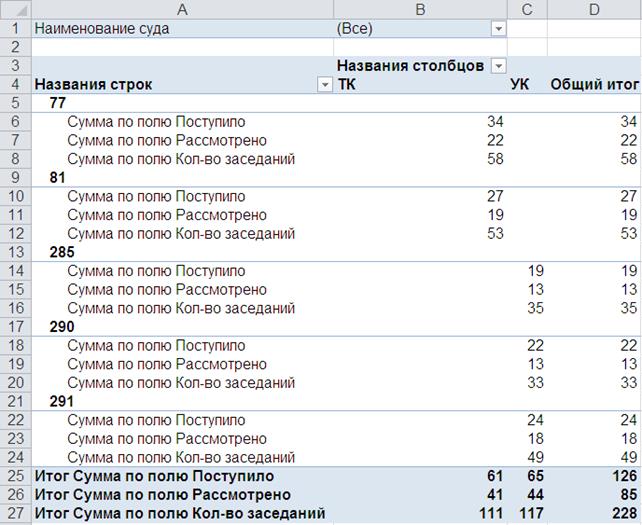Click УК value 33 in row 20
Image resolution: width=642 pixels, height=525 pixels.
pyautogui.click(x=536, y=382)
